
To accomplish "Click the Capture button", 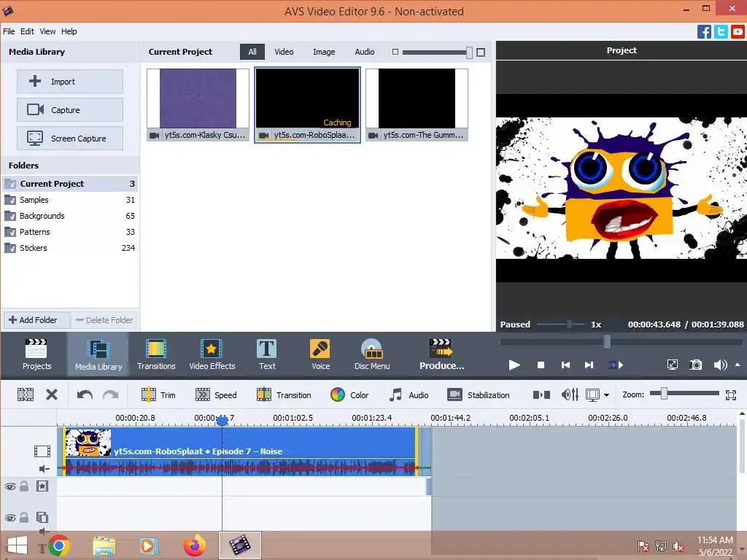I will click(x=70, y=110).
